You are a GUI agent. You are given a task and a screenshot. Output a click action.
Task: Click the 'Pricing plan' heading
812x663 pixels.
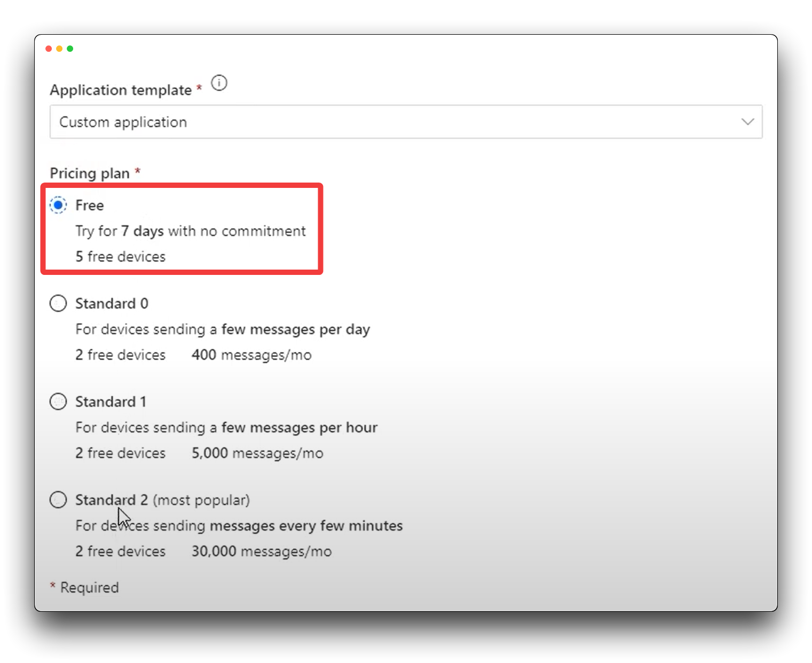tap(90, 173)
